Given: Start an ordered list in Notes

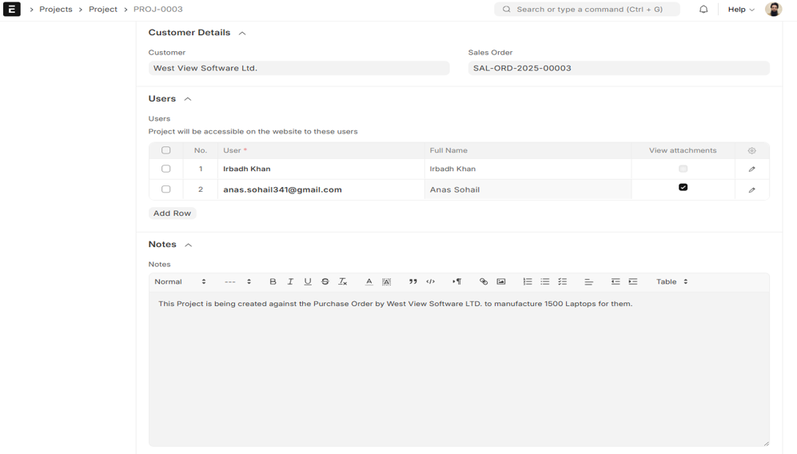Looking at the screenshot, I should click(x=527, y=282).
